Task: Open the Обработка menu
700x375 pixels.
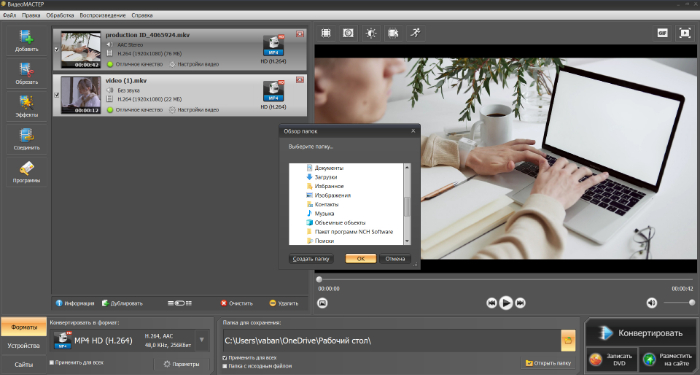Action: click(x=60, y=15)
